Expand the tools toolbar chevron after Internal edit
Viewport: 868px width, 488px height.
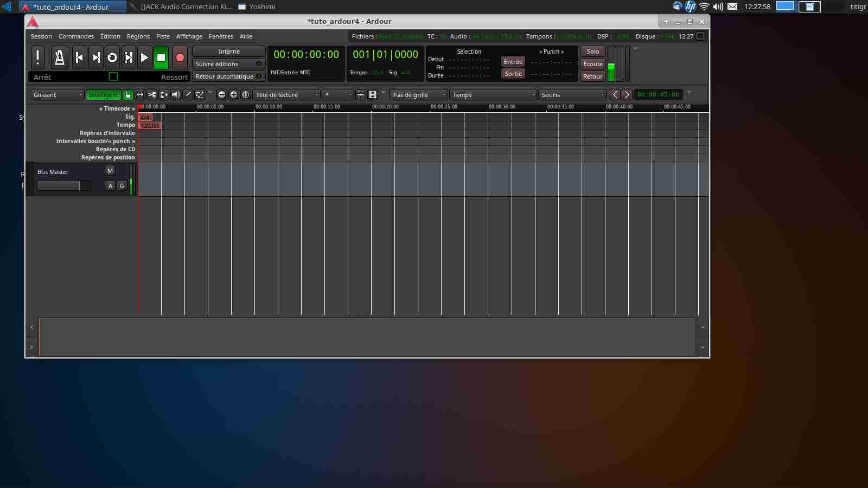(210, 92)
